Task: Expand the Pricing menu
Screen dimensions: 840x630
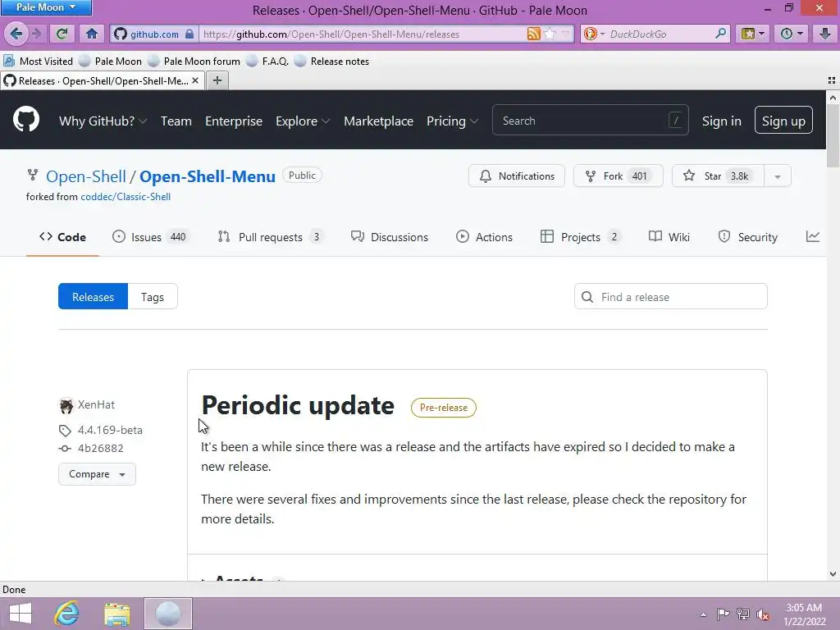Action: click(x=452, y=121)
